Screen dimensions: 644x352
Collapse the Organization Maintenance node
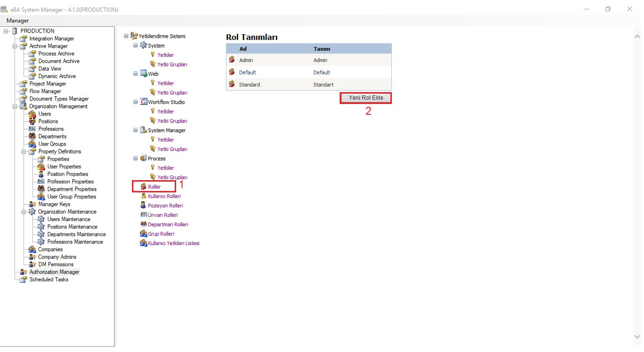24,212
